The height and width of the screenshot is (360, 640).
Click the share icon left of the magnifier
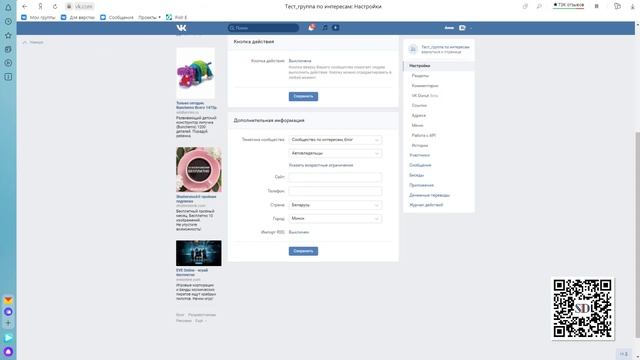pos(525,7)
